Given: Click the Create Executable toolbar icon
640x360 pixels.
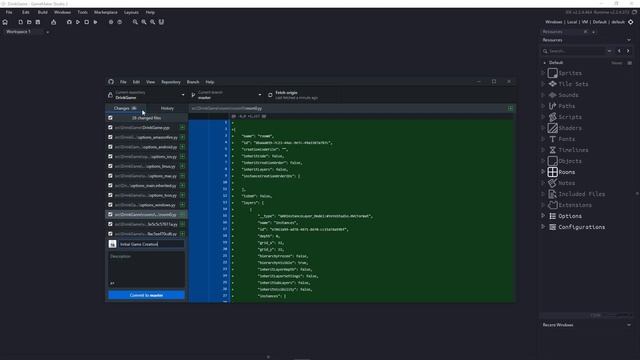Looking at the screenshot, I should (x=53, y=22).
